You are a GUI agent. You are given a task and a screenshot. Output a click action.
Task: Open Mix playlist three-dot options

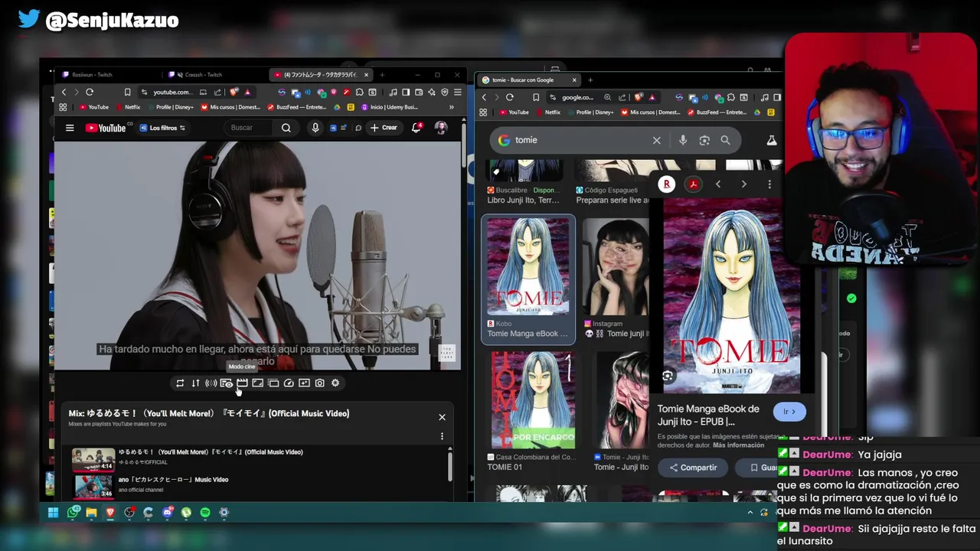[442, 436]
